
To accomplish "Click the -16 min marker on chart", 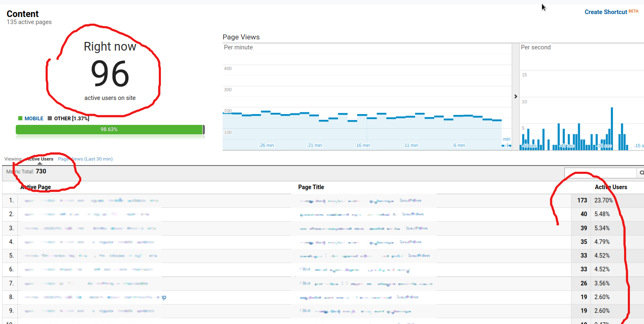I will click(362, 145).
